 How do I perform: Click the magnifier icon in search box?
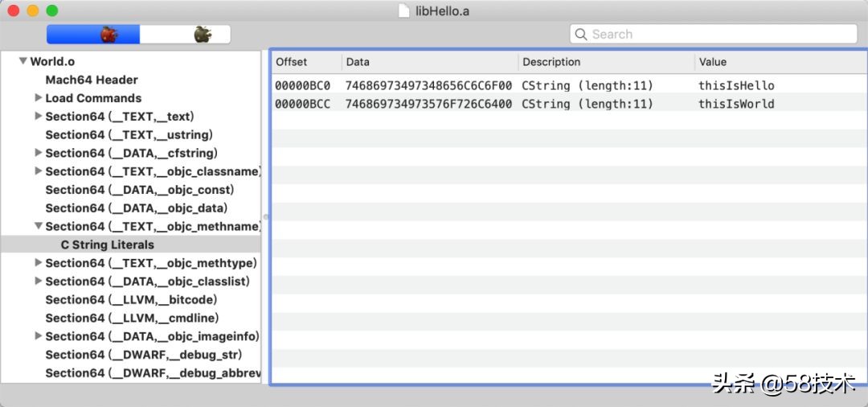pos(581,35)
